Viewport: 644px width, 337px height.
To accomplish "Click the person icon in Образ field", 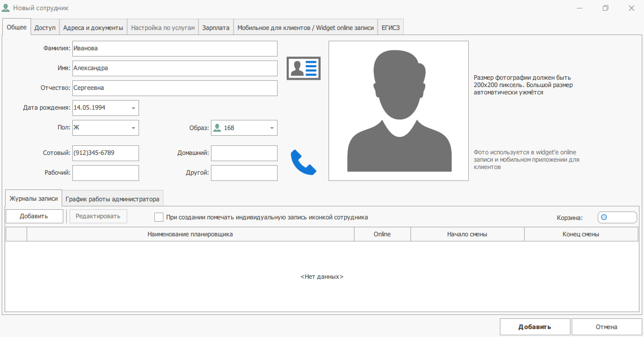I will [x=217, y=128].
